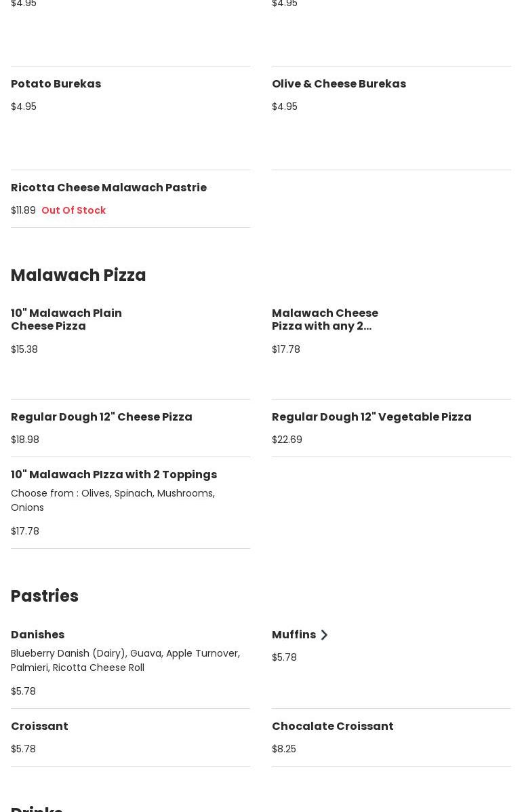Image resolution: width=522 pixels, height=812 pixels.
Task: Click the Danishes flavor description text
Action: 125,660
